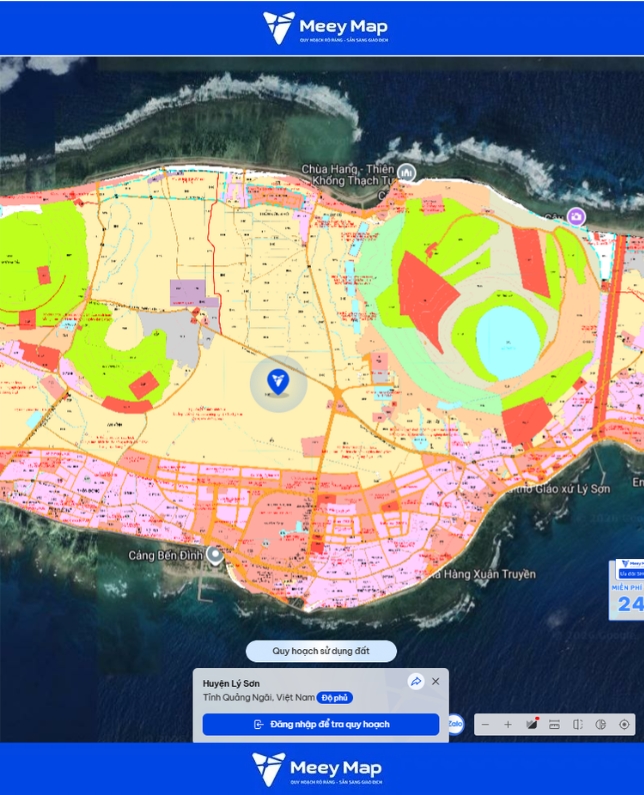Click the measure ruler icon in map toolbar

tap(554, 725)
